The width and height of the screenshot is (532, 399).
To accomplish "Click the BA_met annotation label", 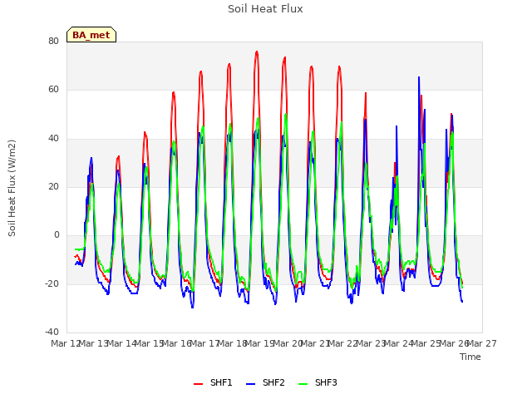I will pos(91,35).
